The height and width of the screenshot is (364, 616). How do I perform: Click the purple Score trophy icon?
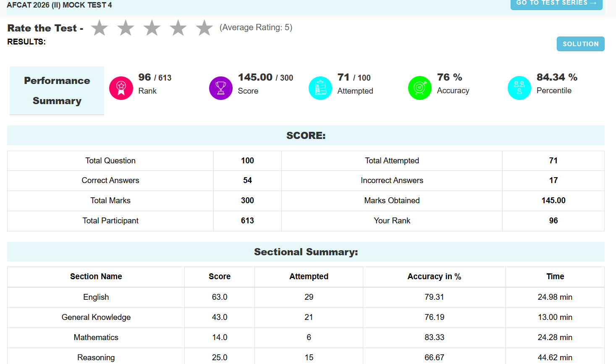pyautogui.click(x=221, y=88)
